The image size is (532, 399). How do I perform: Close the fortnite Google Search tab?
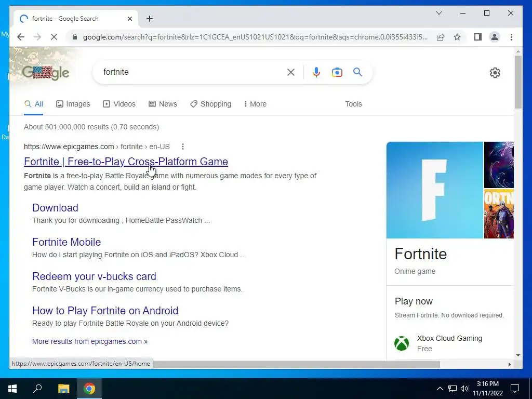click(129, 19)
